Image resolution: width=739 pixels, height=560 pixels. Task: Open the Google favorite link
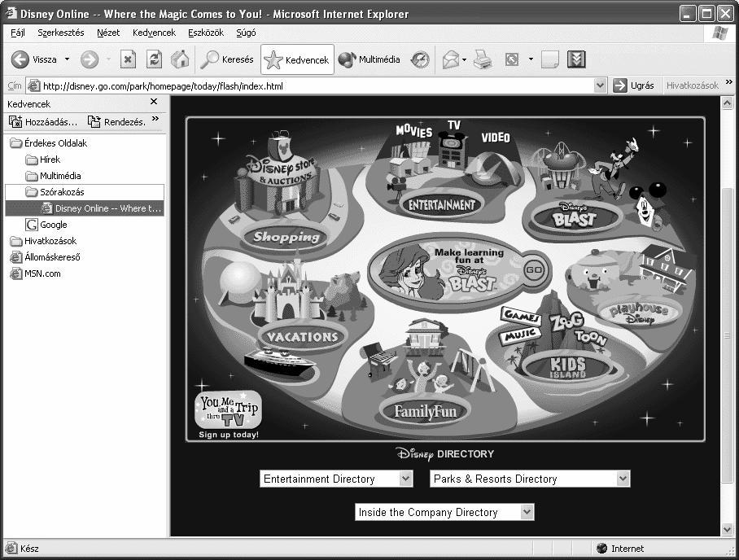46,225
